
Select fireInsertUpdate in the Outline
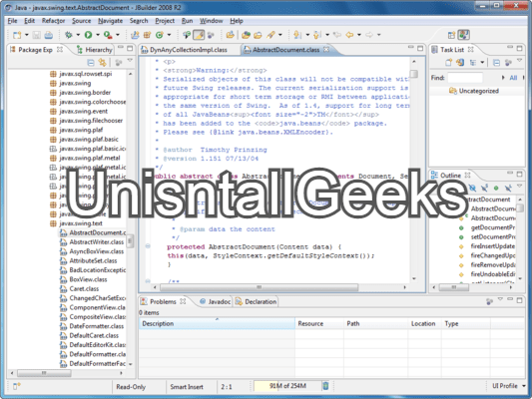coord(487,246)
